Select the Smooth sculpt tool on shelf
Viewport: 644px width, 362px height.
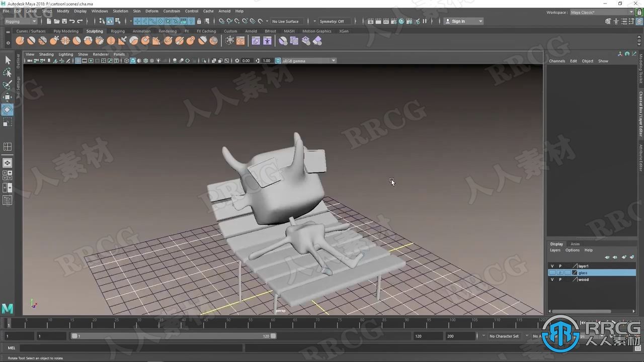click(x=31, y=41)
